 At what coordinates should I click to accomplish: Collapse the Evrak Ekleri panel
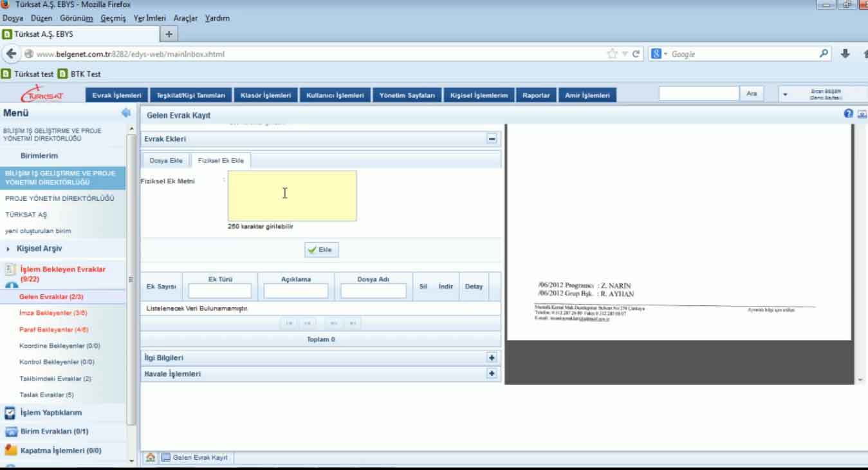[x=492, y=138]
